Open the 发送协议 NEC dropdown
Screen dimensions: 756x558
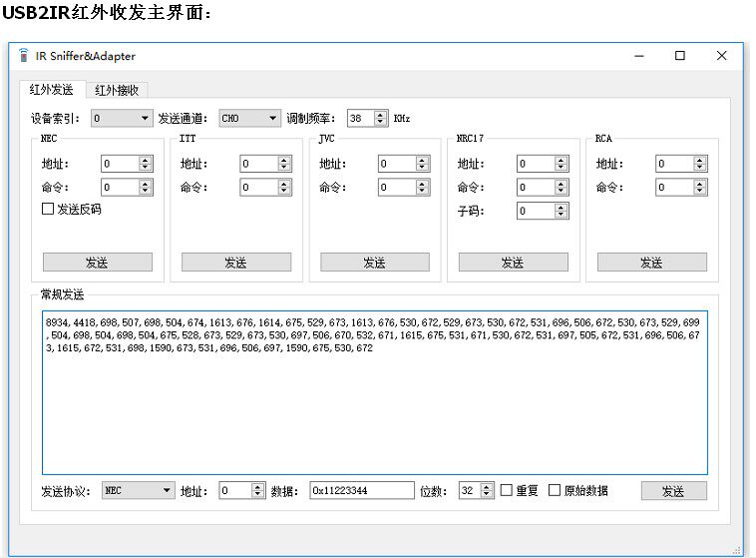pyautogui.click(x=138, y=490)
